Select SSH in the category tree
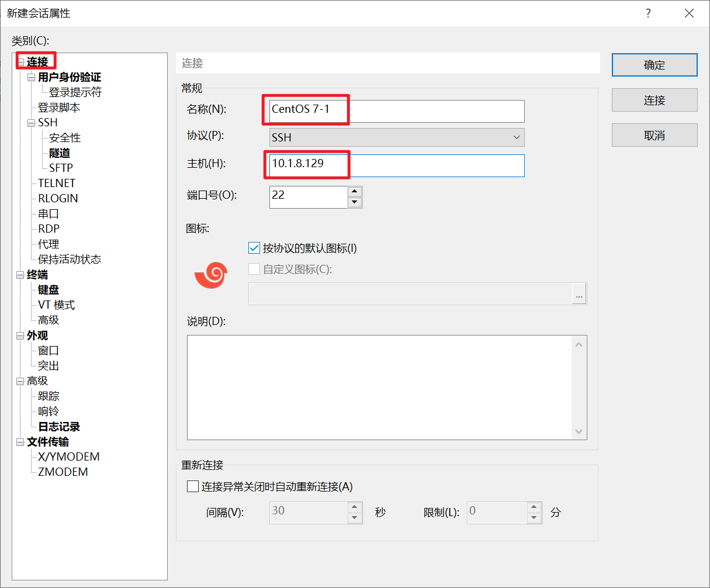Image resolution: width=710 pixels, height=588 pixels. pos(48,123)
